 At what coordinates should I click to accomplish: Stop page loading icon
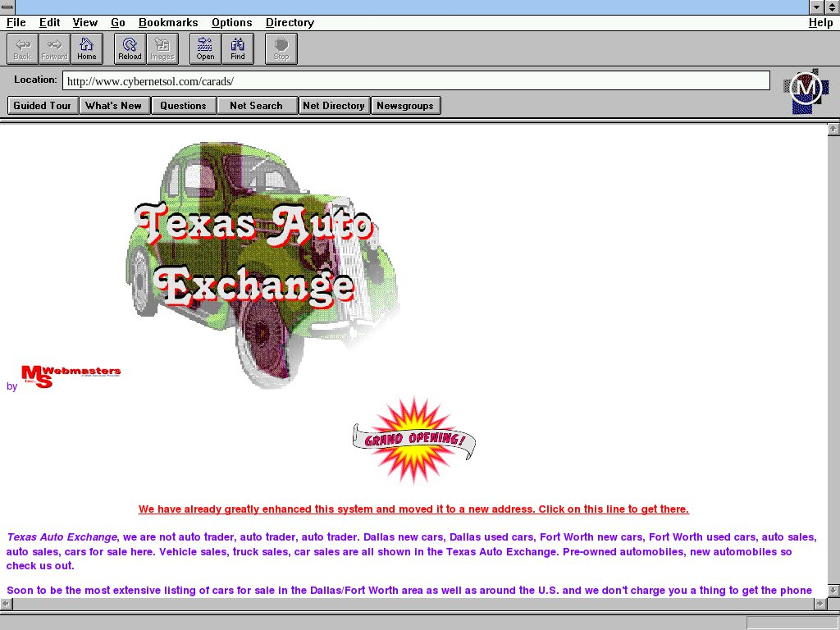pos(281,48)
